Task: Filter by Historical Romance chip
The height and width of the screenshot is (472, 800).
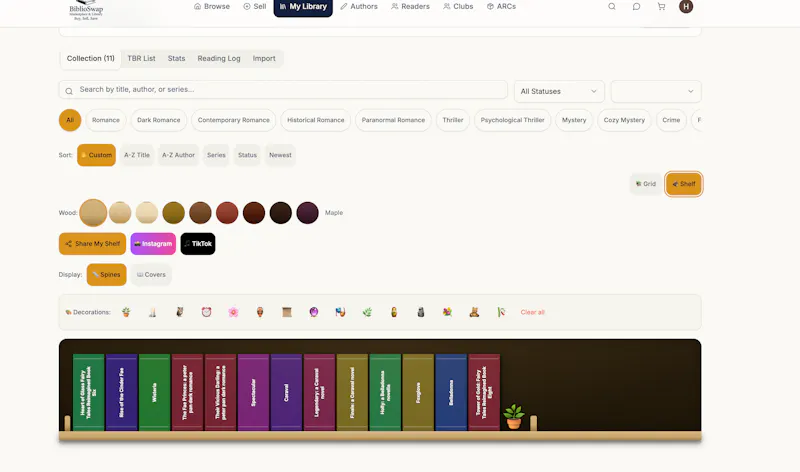Action: click(316, 120)
